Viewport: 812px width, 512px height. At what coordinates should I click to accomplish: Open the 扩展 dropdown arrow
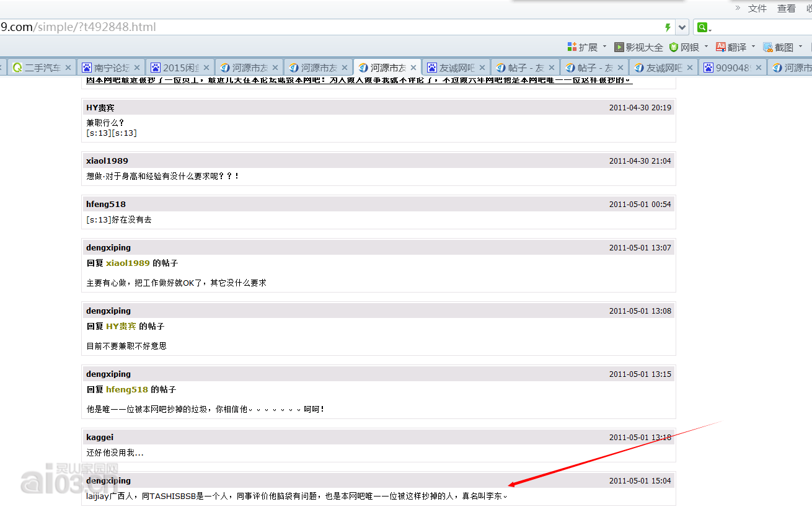click(x=604, y=46)
